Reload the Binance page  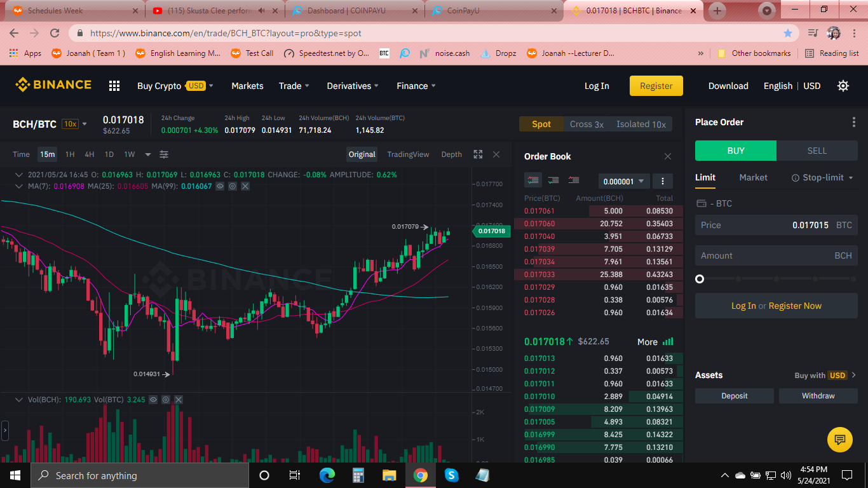(x=55, y=33)
